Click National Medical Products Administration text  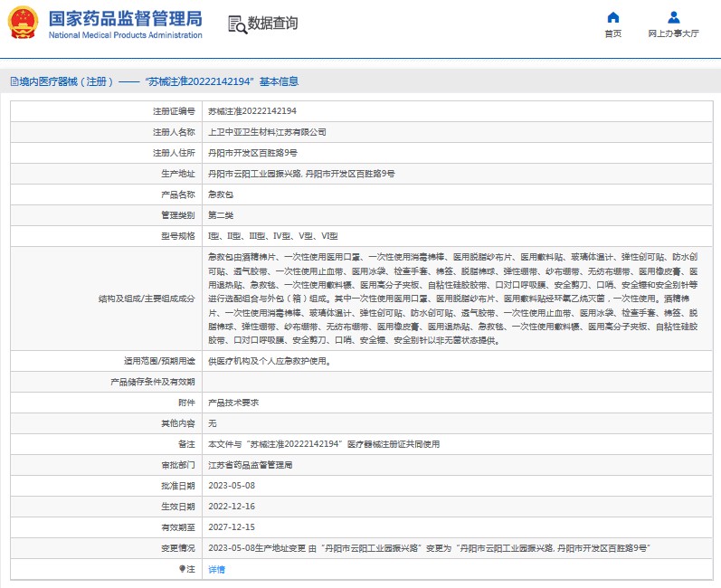(x=126, y=35)
